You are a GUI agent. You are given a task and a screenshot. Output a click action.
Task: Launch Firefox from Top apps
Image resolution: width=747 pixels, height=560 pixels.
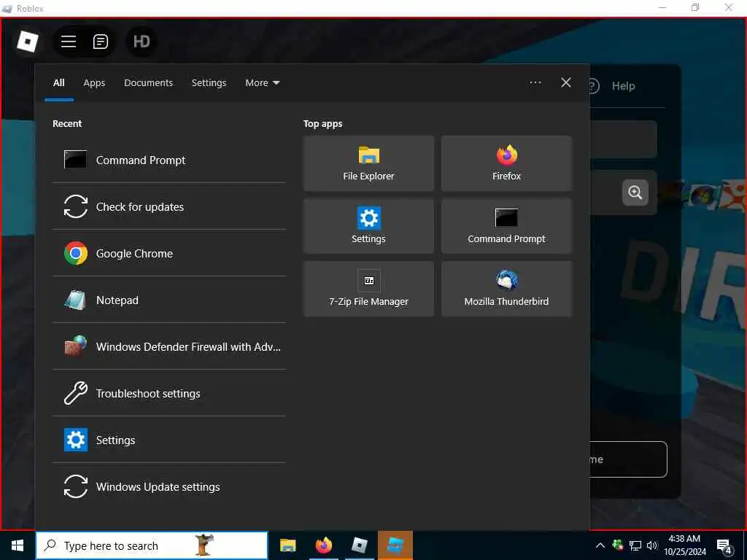[506, 163]
